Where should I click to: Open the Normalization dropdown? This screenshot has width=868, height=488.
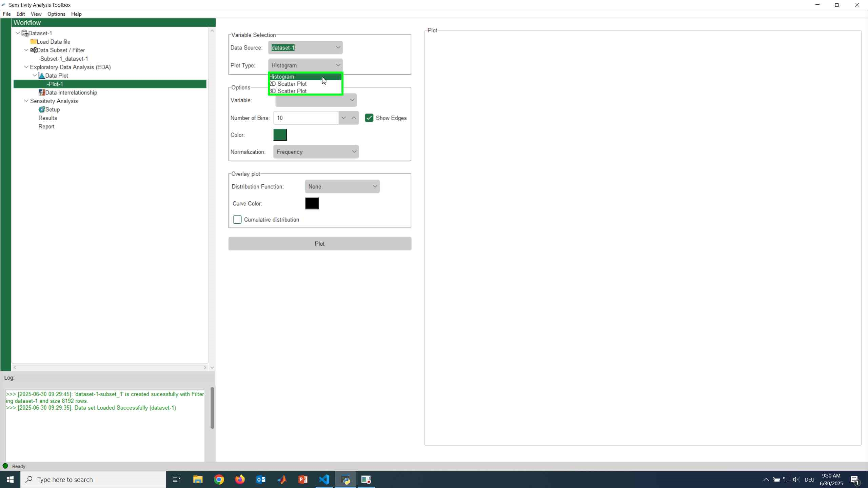coord(316,152)
